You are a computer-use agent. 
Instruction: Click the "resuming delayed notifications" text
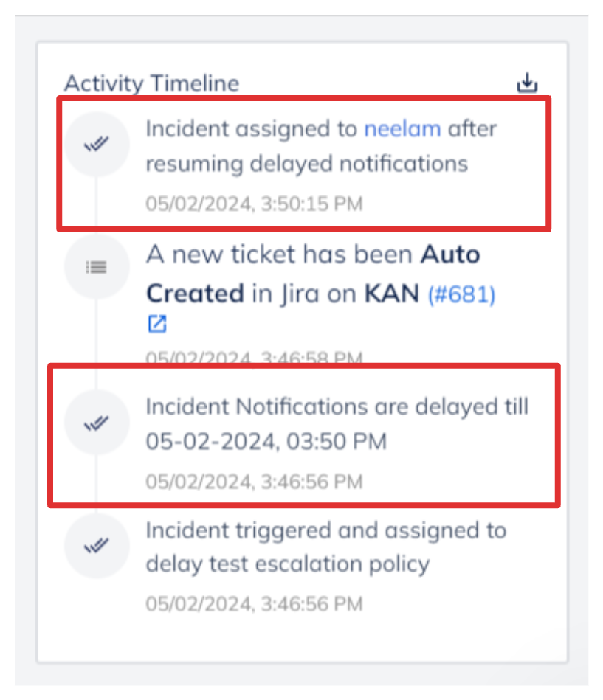pyautogui.click(x=306, y=163)
